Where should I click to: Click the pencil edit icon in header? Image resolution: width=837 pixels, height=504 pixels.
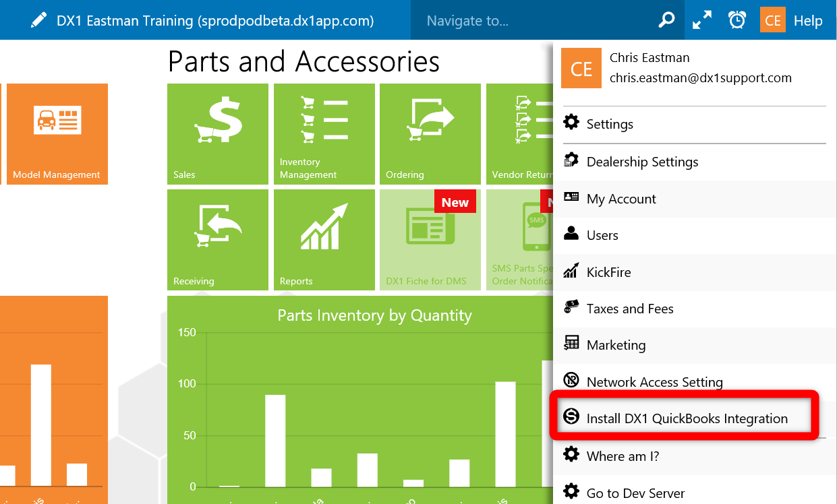coord(38,20)
